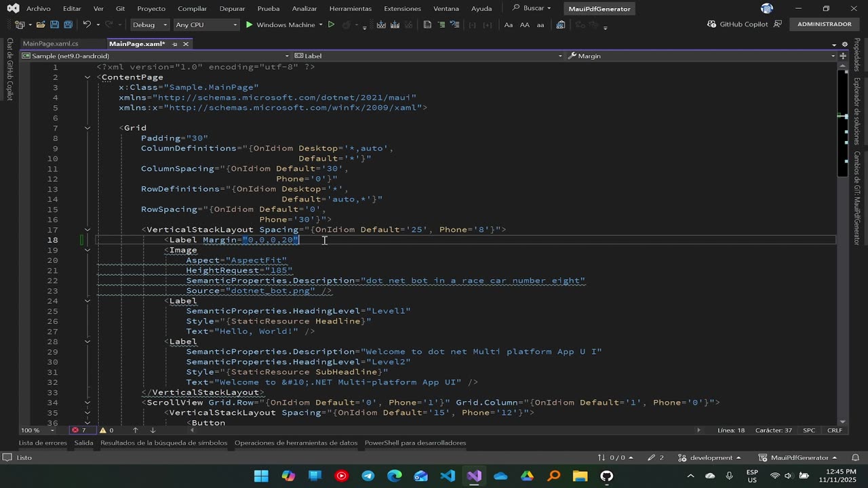
Task: Click the uppercase AA toolbar icon
Action: tap(524, 24)
